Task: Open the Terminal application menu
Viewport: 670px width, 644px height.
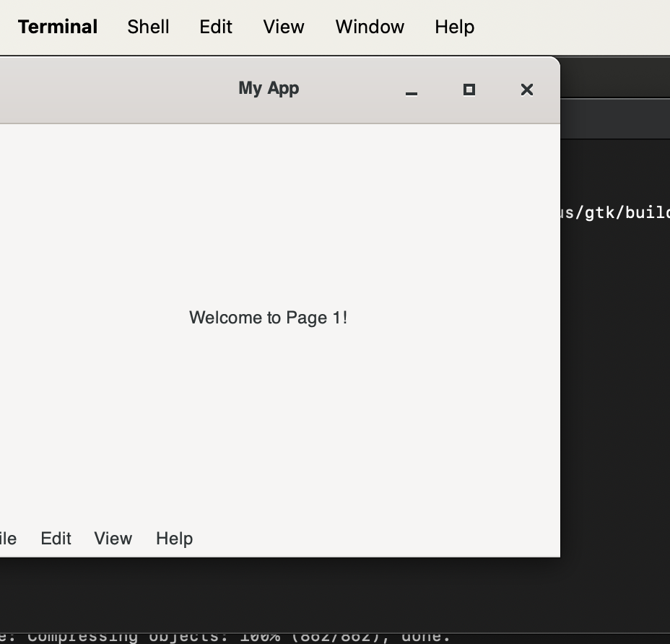Action: pyautogui.click(x=58, y=27)
